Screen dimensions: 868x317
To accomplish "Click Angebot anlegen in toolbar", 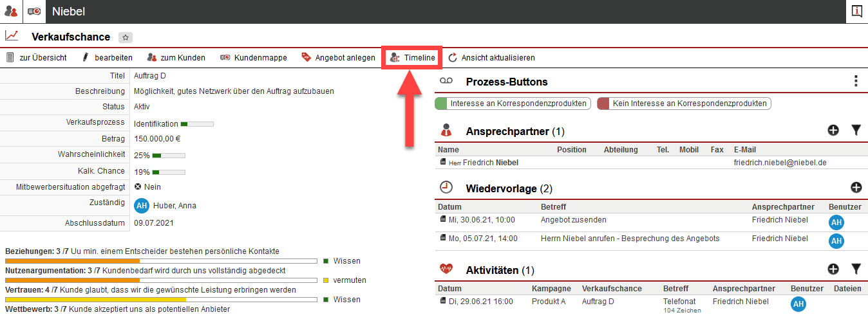I will click(x=338, y=58).
